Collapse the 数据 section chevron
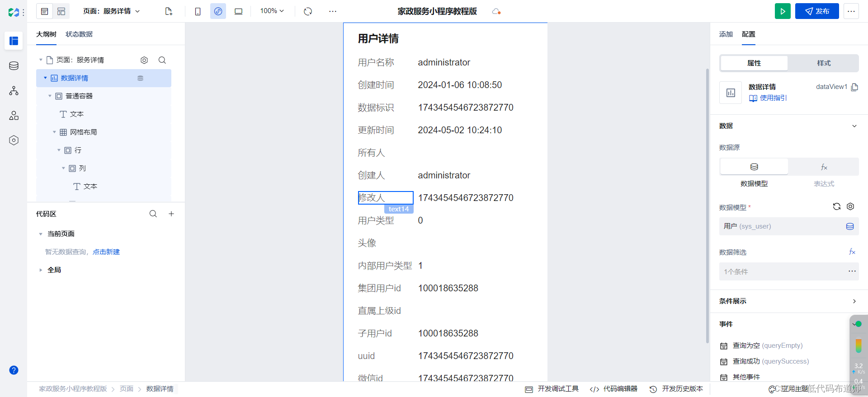This screenshot has height=397, width=868. pyautogui.click(x=854, y=126)
